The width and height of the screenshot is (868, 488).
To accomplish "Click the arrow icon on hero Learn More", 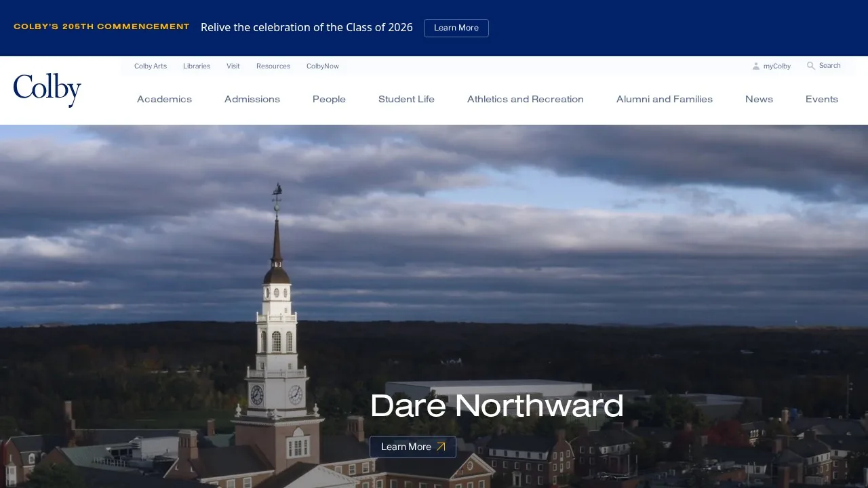I will coord(441,447).
